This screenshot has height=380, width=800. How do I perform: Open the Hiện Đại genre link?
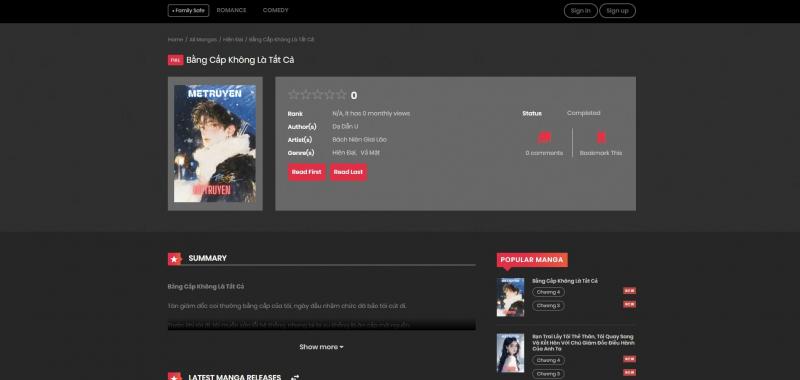pyautogui.click(x=343, y=153)
